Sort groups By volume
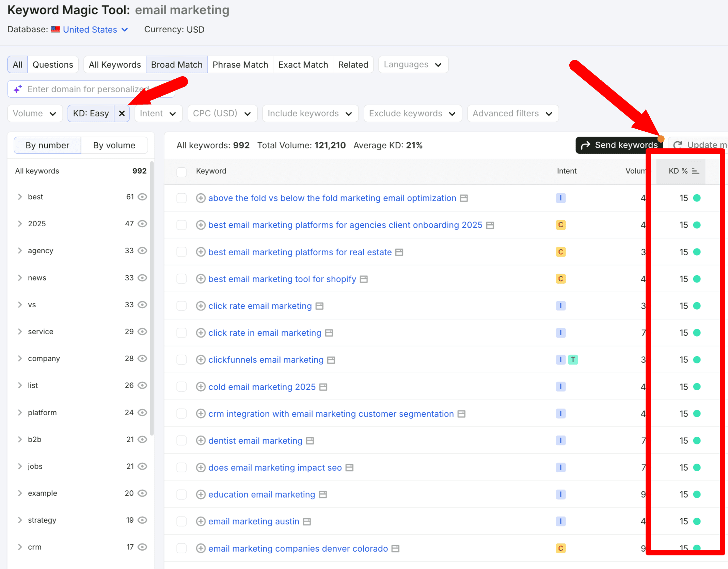728x569 pixels. pos(114,145)
